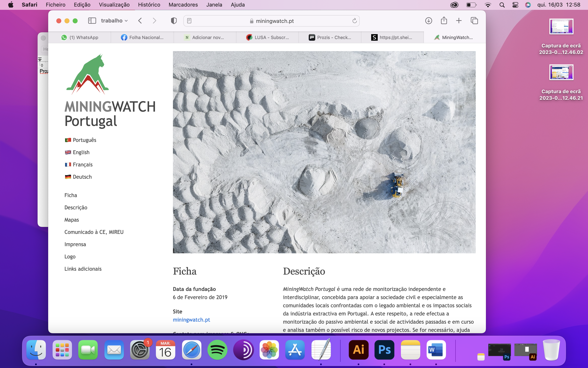
Task: Open the Logo sidebar link
Action: [x=70, y=257]
